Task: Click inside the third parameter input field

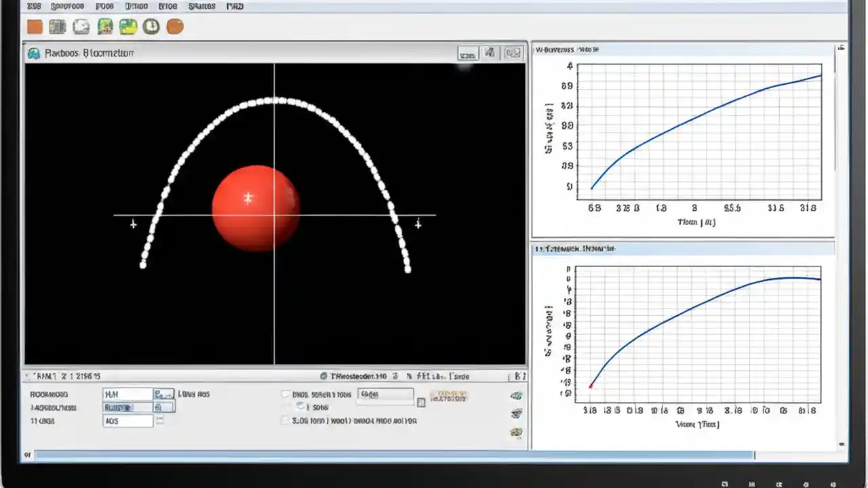Action: 127,420
